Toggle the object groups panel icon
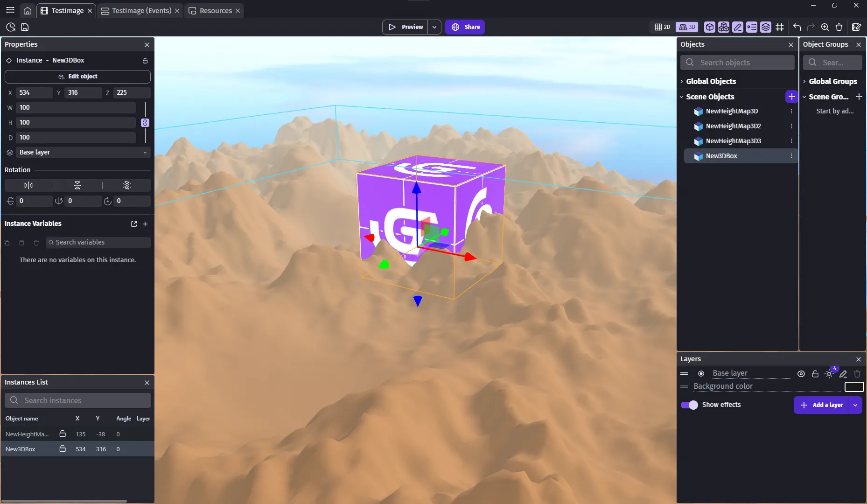Viewport: 867px width, 504px height. coord(724,27)
